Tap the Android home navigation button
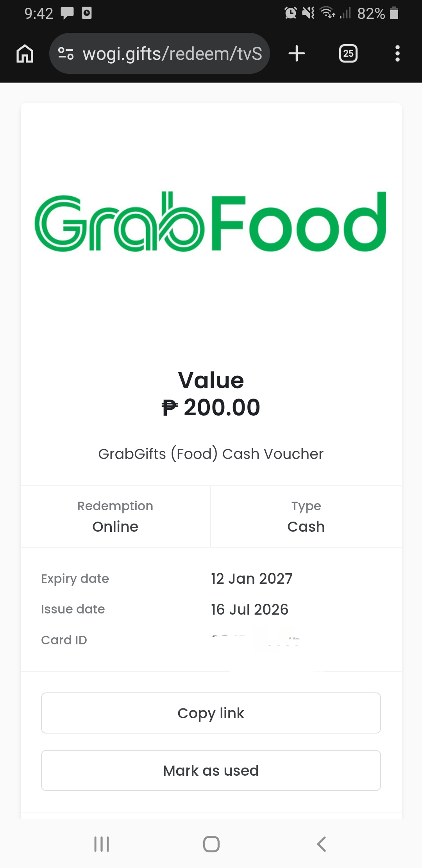Screen dimensions: 422x868 (211, 844)
